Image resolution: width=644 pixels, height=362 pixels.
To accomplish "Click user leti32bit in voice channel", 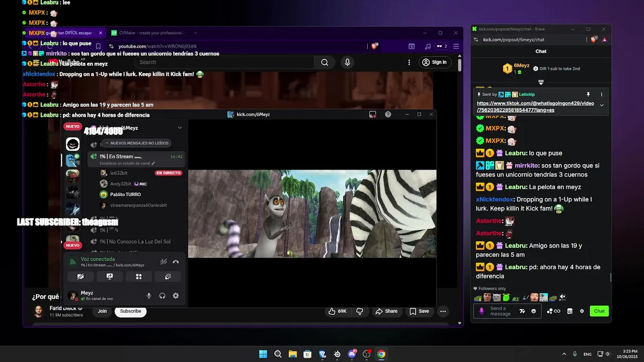I will coord(119,173).
